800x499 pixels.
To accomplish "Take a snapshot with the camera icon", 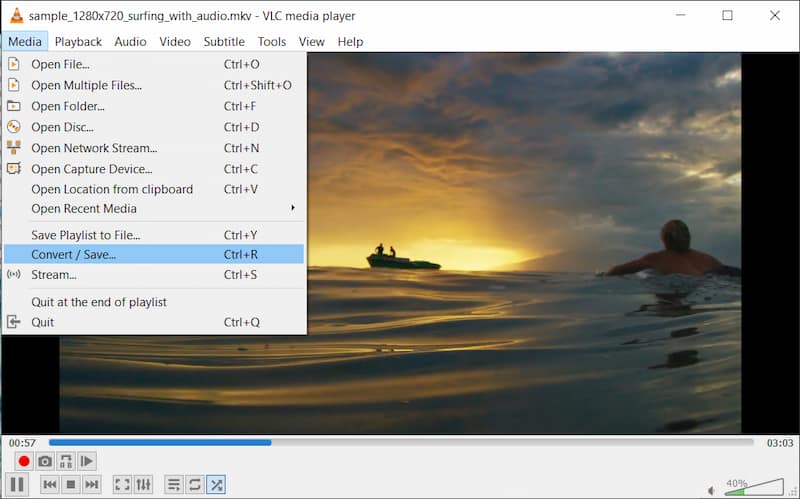I will (45, 461).
